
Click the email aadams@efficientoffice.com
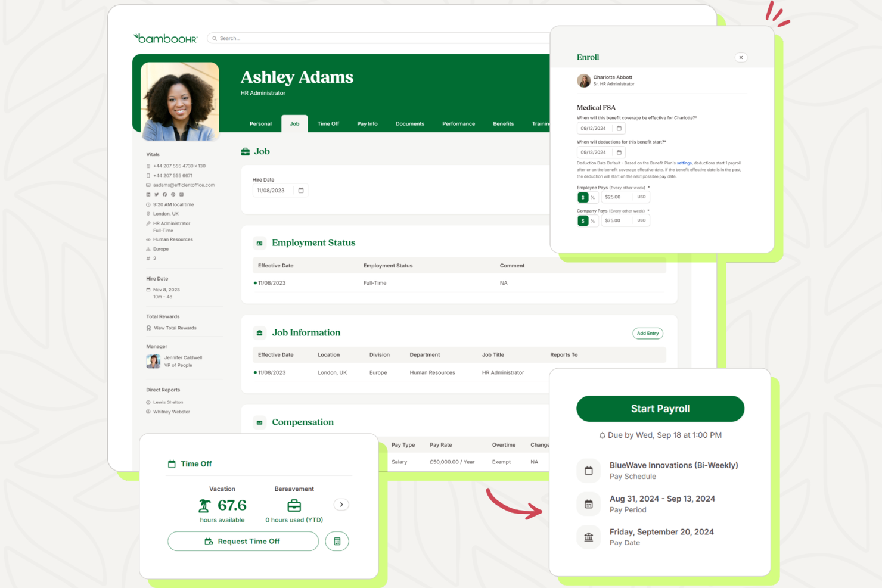click(x=184, y=185)
